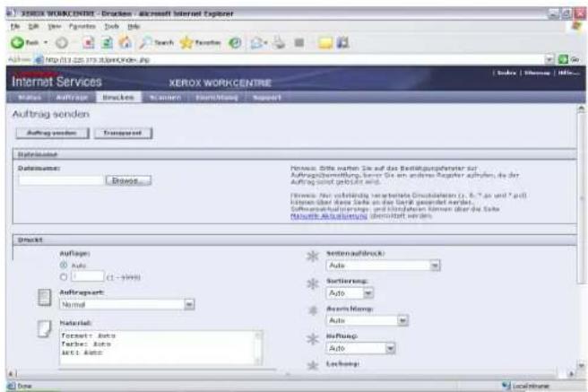The height and width of the screenshot is (392, 588).
Task: Open the Back button history arrow
Action: coord(46,43)
